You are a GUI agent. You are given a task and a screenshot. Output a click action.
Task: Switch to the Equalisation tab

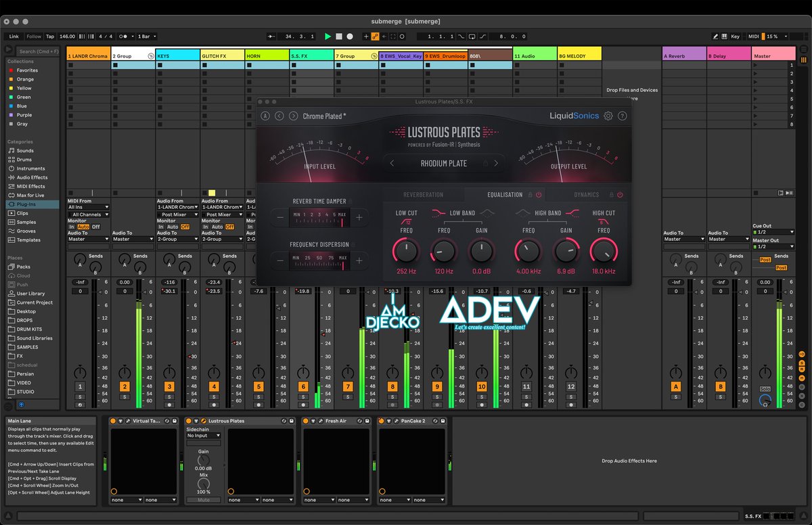click(505, 195)
